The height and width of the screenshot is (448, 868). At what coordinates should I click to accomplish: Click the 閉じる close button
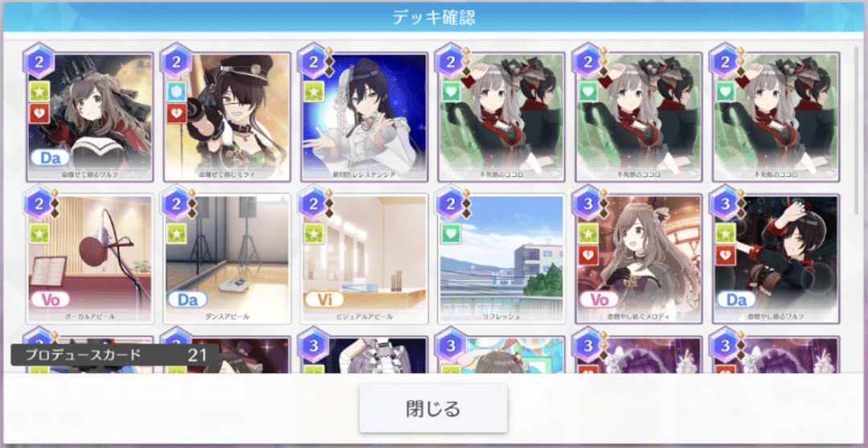pyautogui.click(x=433, y=409)
